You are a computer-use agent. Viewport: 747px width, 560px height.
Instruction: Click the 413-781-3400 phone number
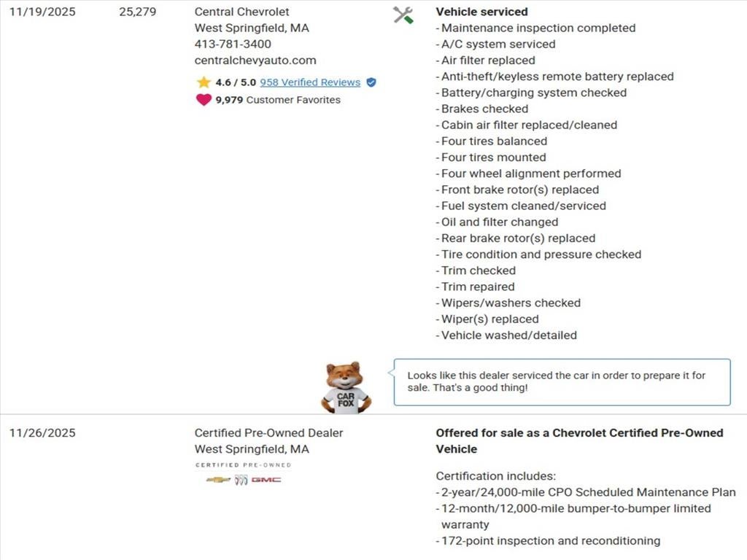(233, 44)
